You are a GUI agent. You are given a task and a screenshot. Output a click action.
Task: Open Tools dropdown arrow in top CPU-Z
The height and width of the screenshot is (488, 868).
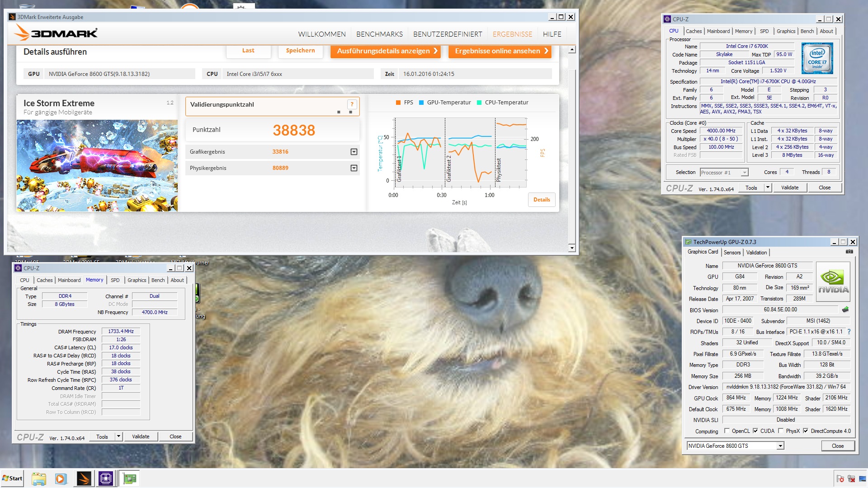coord(767,188)
